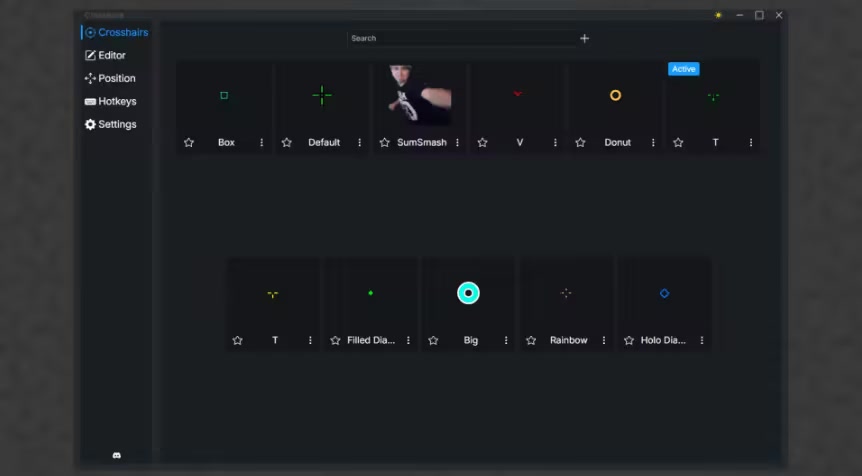The height and width of the screenshot is (476, 862).
Task: Click the three-dot icon on Holo Diamond card
Action: point(701,340)
